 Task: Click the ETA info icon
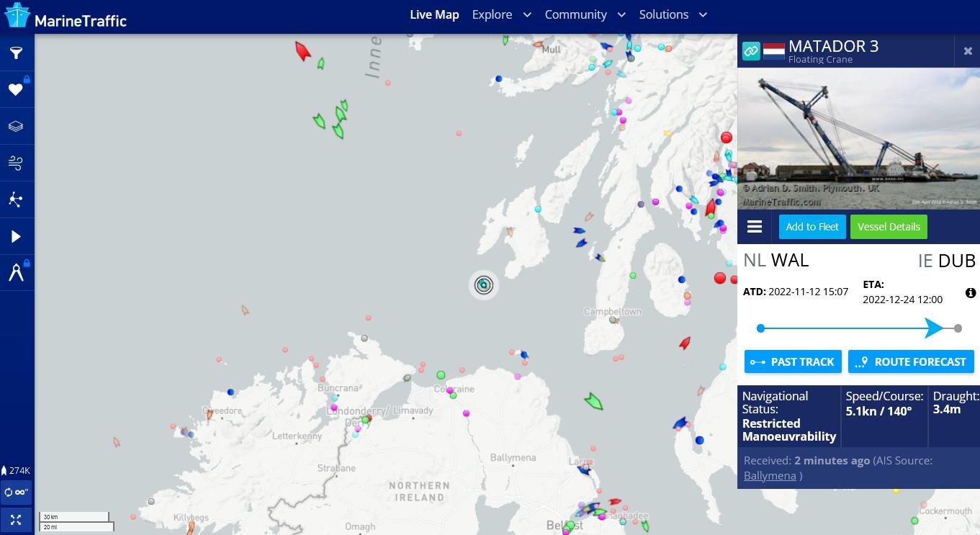(x=970, y=293)
